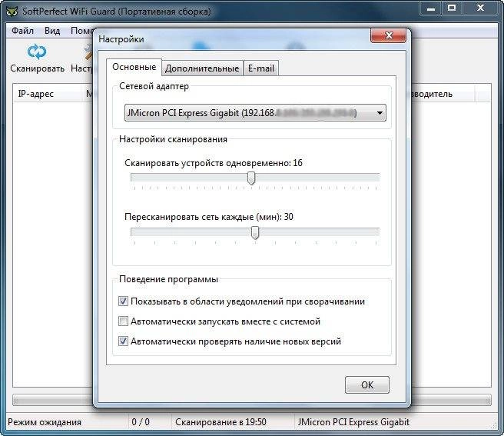Expand the JMicron network adapter dropdown
504x436 pixels.
tap(255, 113)
